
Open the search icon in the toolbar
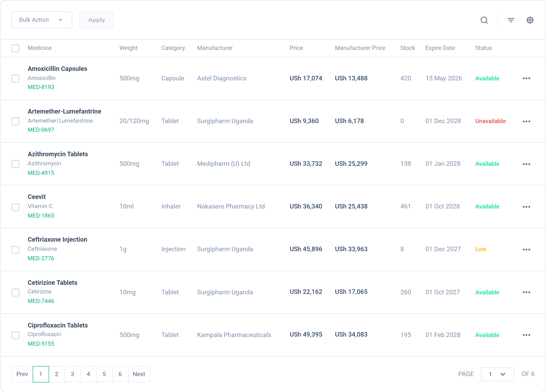pos(484,20)
